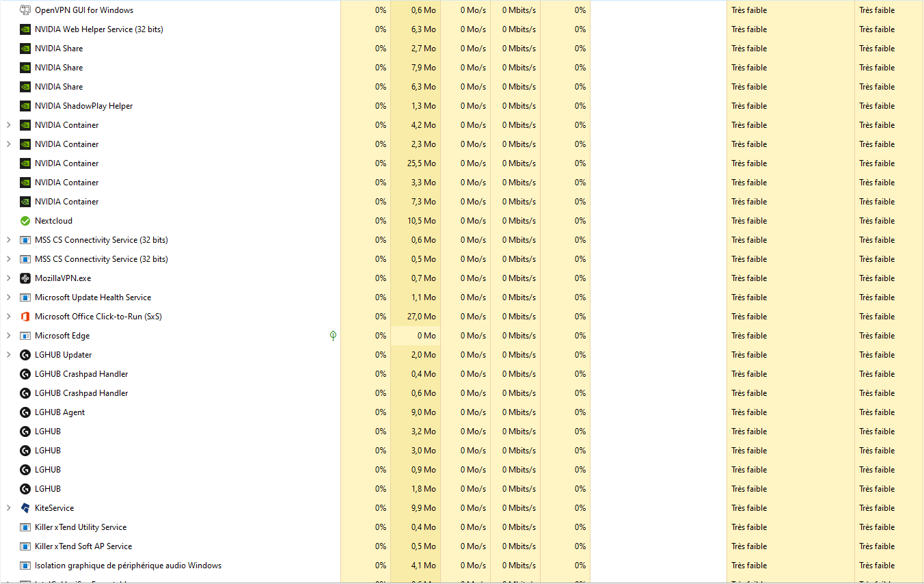The height and width of the screenshot is (584, 924).
Task: Click the OpenVPN GUI for Windows icon
Action: [x=25, y=10]
